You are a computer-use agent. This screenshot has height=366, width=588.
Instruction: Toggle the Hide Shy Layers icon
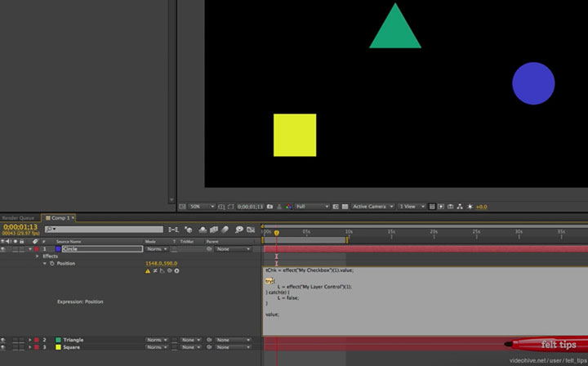click(x=203, y=230)
